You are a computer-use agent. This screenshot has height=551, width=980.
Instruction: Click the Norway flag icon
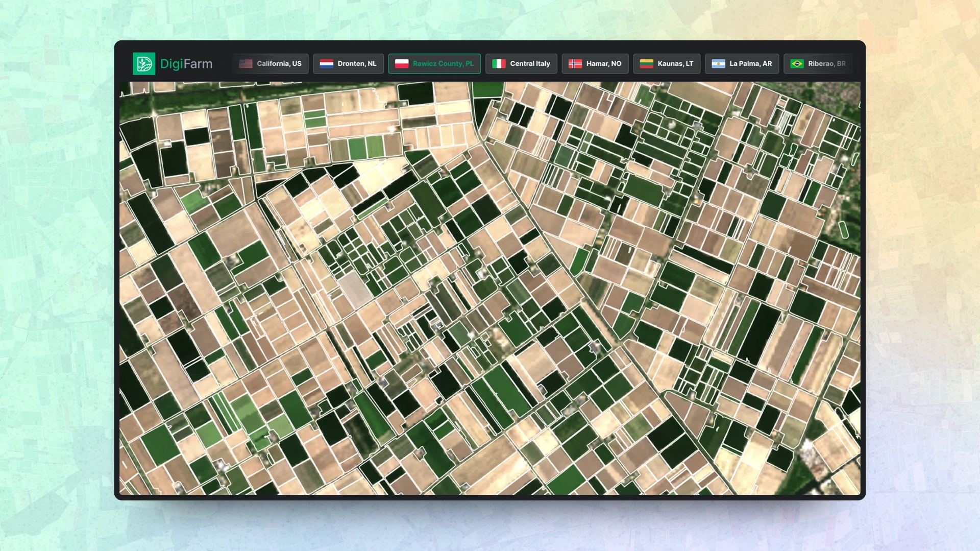click(x=575, y=64)
